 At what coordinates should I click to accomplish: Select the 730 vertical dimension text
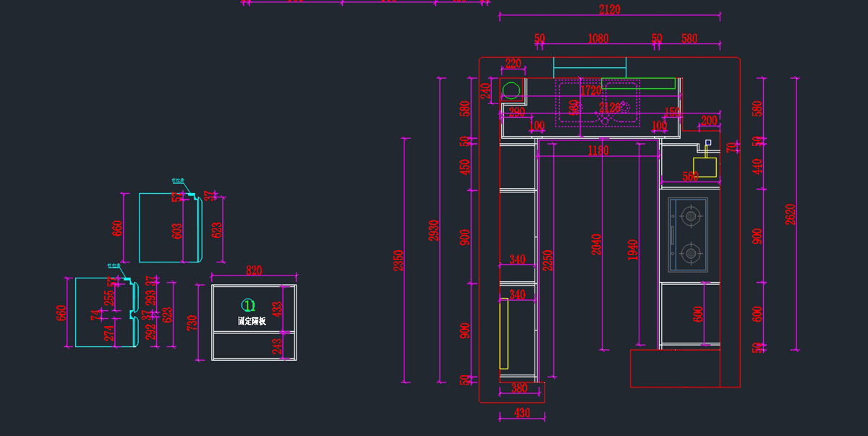pyautogui.click(x=192, y=322)
